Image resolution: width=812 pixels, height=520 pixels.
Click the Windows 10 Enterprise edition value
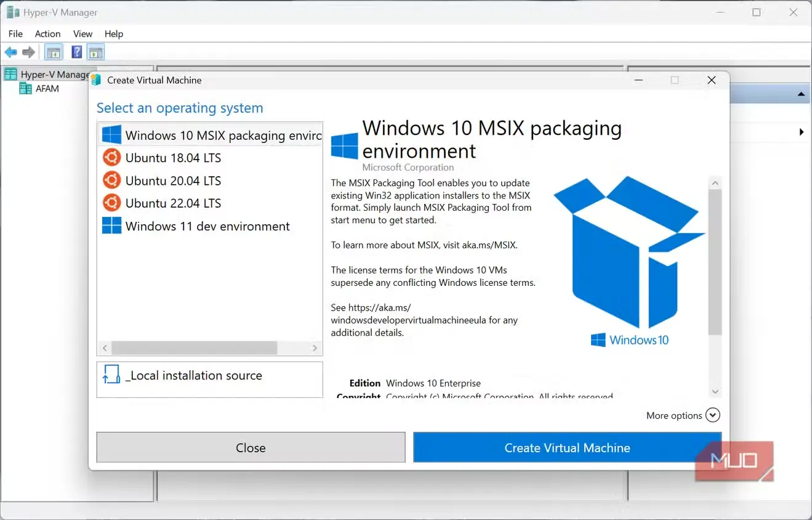click(x=433, y=383)
